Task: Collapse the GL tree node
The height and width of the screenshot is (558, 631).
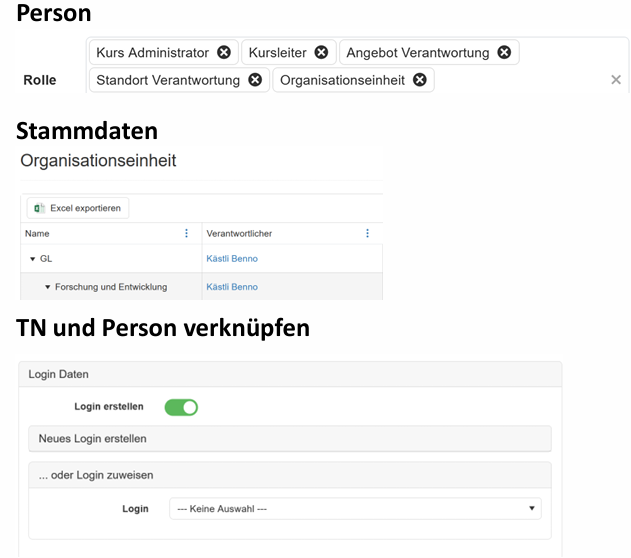Action: point(32,259)
